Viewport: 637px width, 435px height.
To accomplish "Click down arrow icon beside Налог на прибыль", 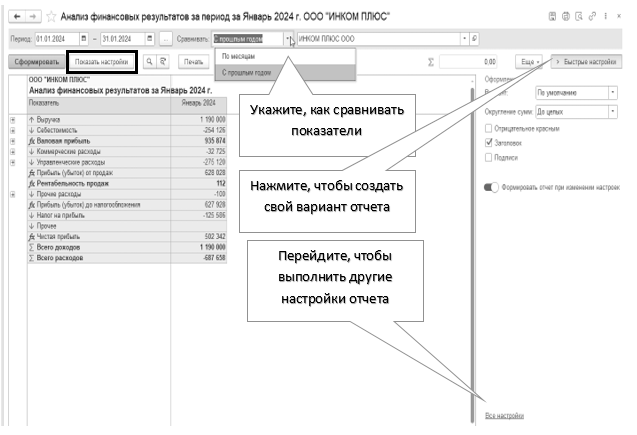I will [32, 215].
